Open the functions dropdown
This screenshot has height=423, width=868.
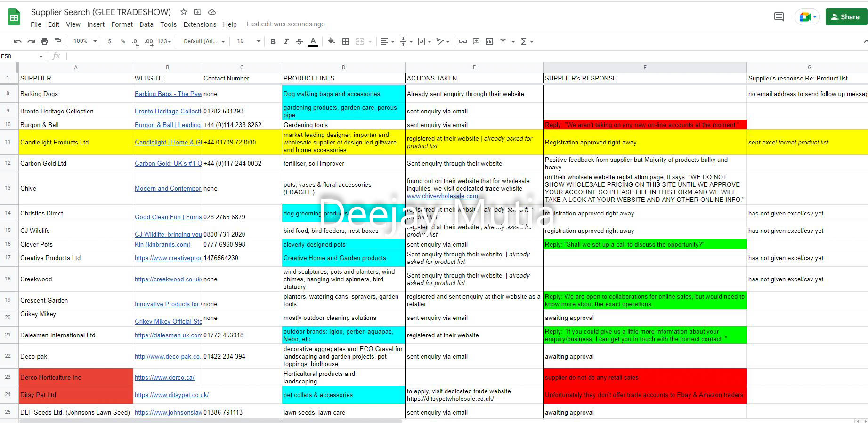(527, 41)
